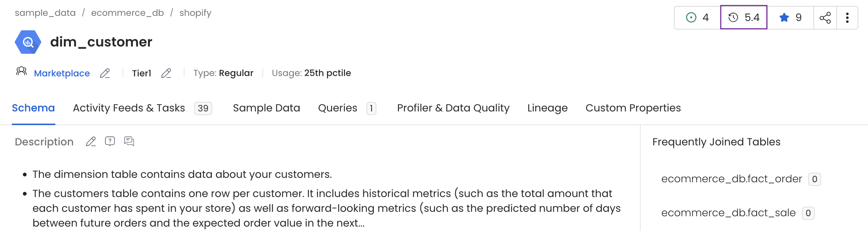Image resolution: width=868 pixels, height=231 pixels.
Task: Click the BigQuery dim_customer service icon
Action: (x=28, y=42)
